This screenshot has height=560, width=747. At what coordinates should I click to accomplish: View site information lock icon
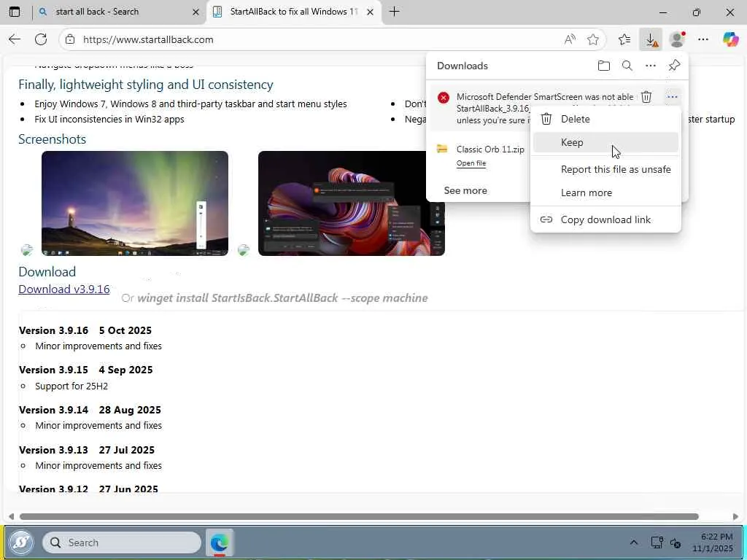70,39
